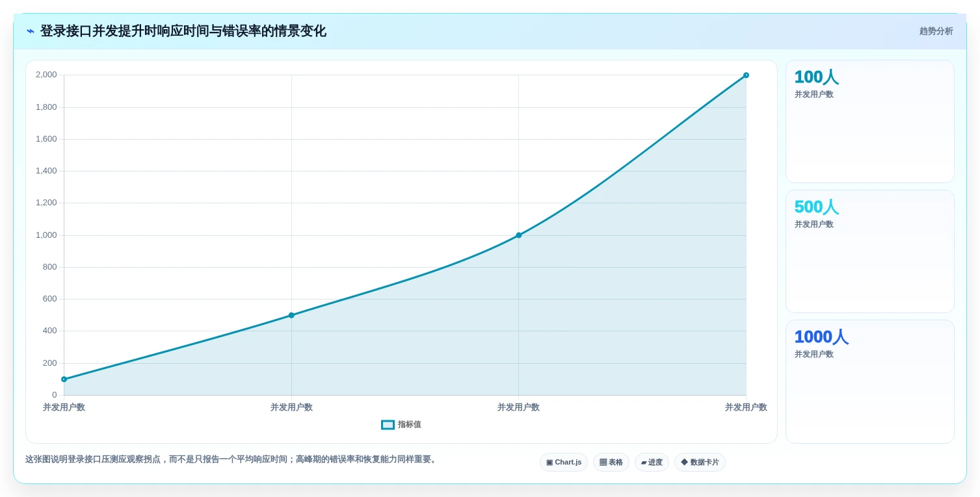This screenshot has width=980, height=497.
Task: Click the y-axis label 200
Action: tap(50, 363)
